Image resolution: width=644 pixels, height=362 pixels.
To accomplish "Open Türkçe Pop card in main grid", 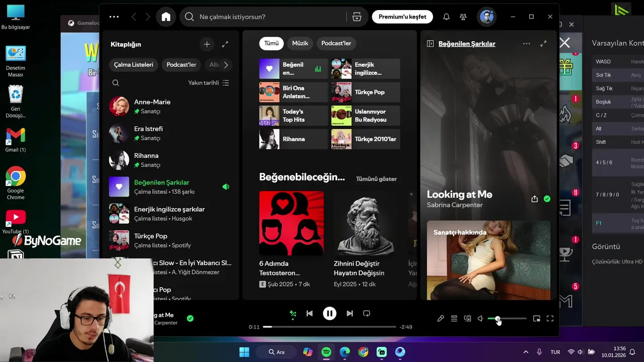I will [x=366, y=92].
